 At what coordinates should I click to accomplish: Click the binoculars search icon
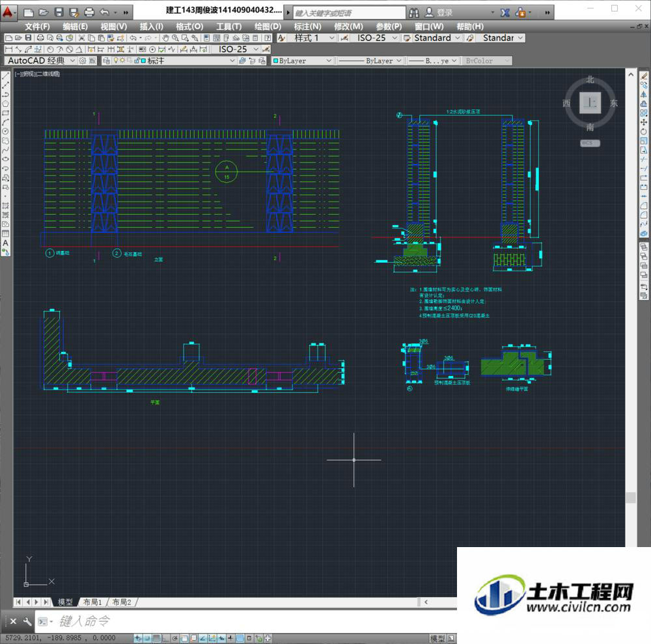(414, 12)
